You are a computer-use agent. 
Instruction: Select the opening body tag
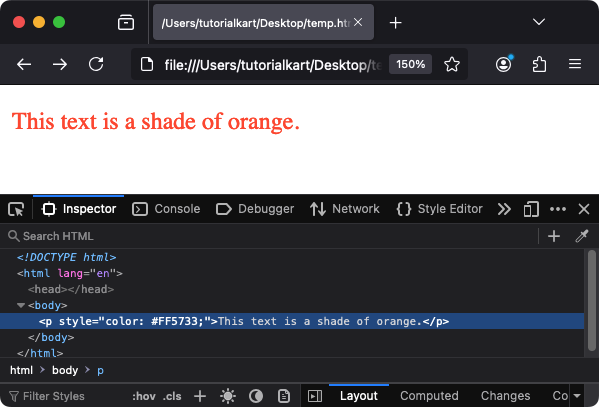pos(48,305)
